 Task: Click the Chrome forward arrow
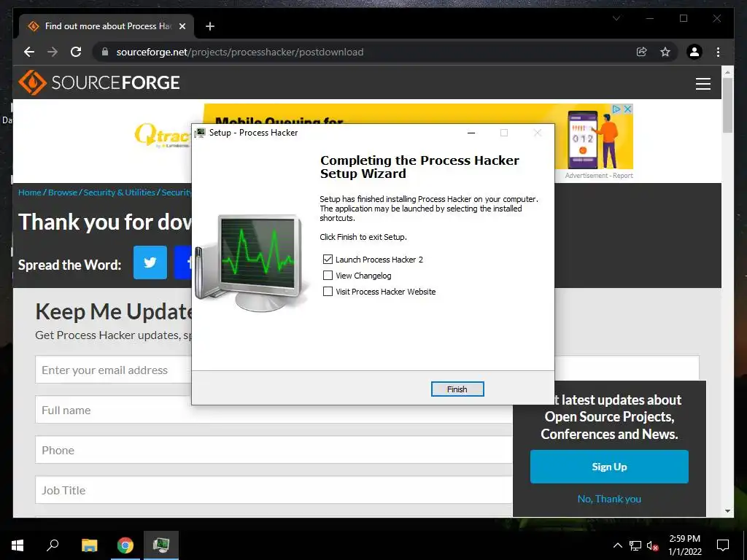click(53, 52)
